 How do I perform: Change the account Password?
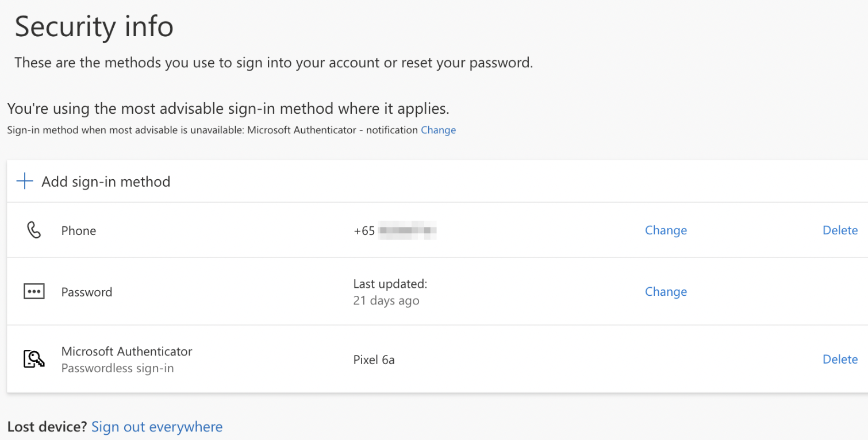[x=666, y=292]
